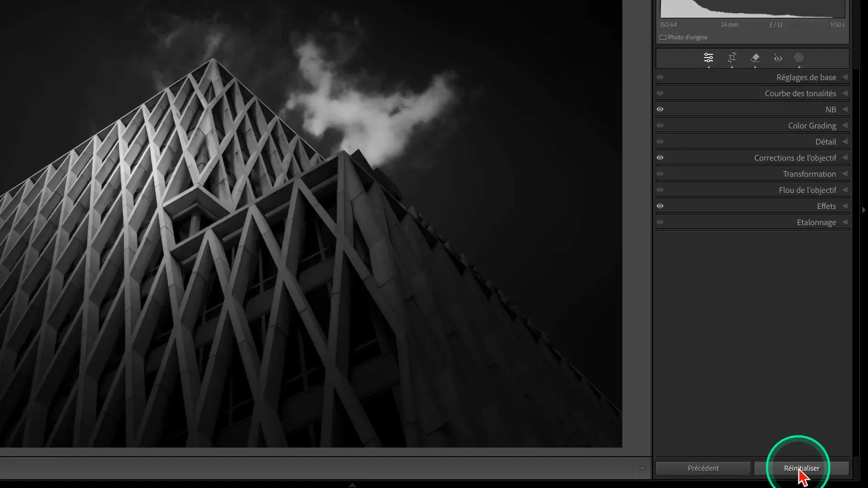The width and height of the screenshot is (868, 488).
Task: Expand the Effets panel triangle
Action: tap(845, 206)
